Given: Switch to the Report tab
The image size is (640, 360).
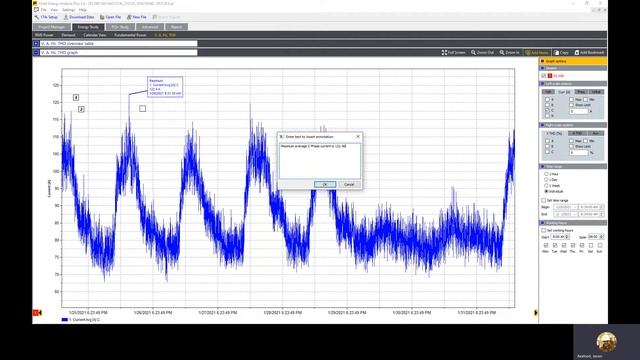Looking at the screenshot, I should point(176,27).
